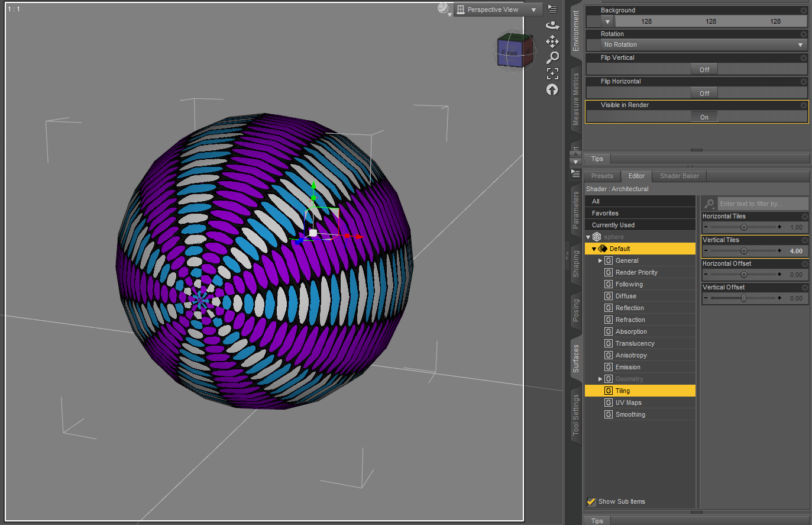Select the Currently Used filter
This screenshot has height=525, width=812.
click(x=613, y=225)
